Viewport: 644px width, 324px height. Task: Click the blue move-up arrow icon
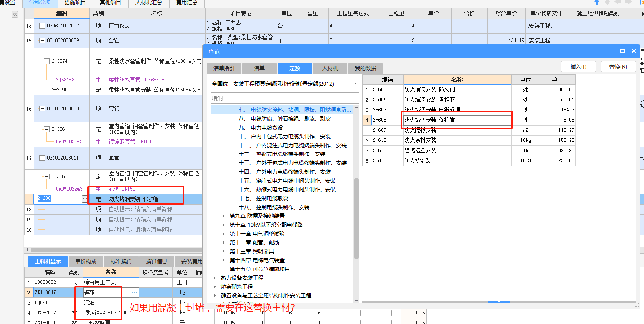point(597,3)
